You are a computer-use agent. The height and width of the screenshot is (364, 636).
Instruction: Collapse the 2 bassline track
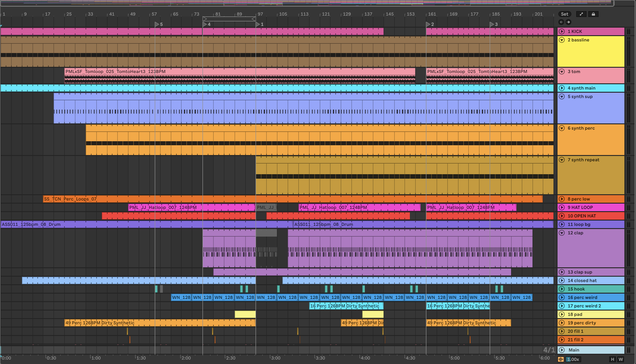562,40
